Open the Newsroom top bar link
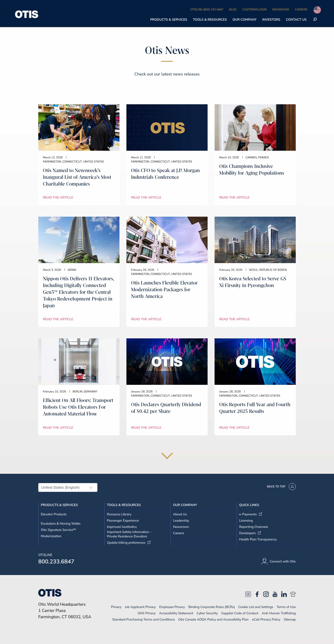This screenshot has height=644, width=334. tap(281, 10)
